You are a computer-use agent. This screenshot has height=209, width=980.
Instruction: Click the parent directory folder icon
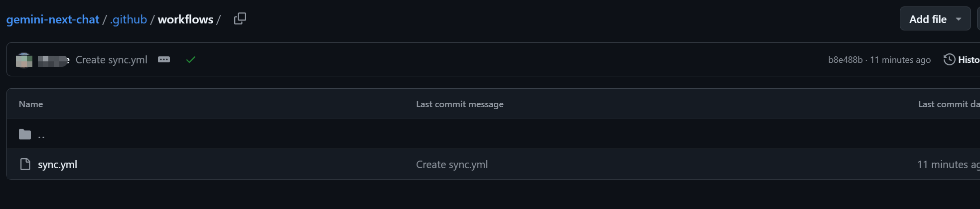pyautogui.click(x=25, y=134)
